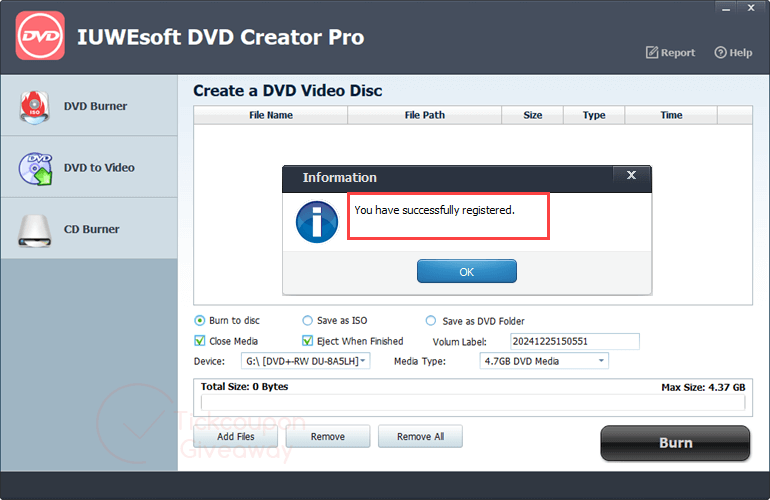Click the DVD logo icon in header

tap(40, 36)
